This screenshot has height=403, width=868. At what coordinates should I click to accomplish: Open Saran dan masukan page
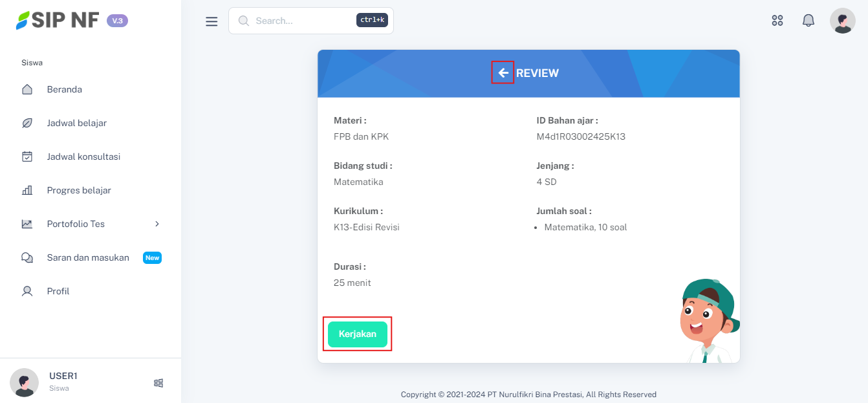point(88,257)
